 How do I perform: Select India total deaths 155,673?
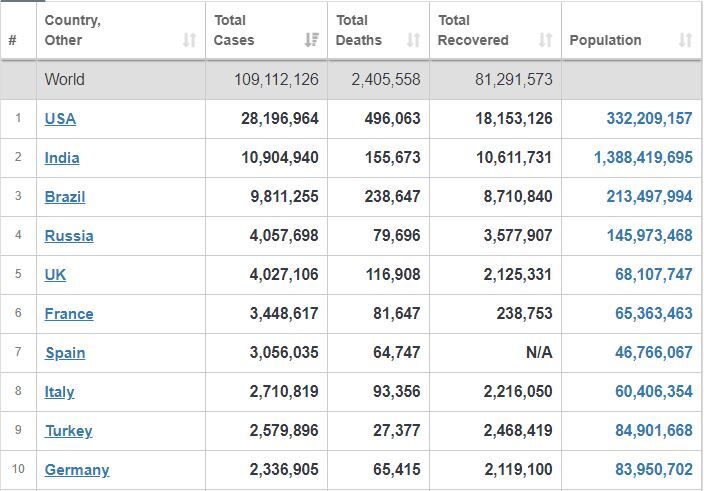coord(392,158)
